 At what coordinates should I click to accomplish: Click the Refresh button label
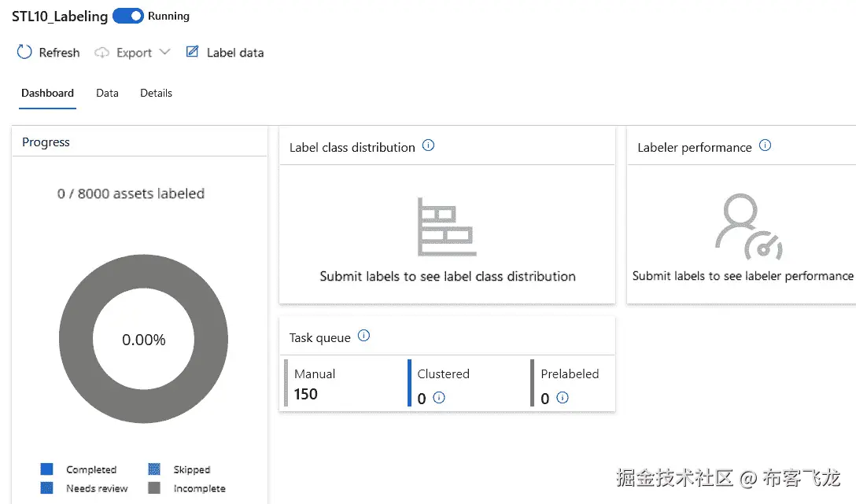59,53
